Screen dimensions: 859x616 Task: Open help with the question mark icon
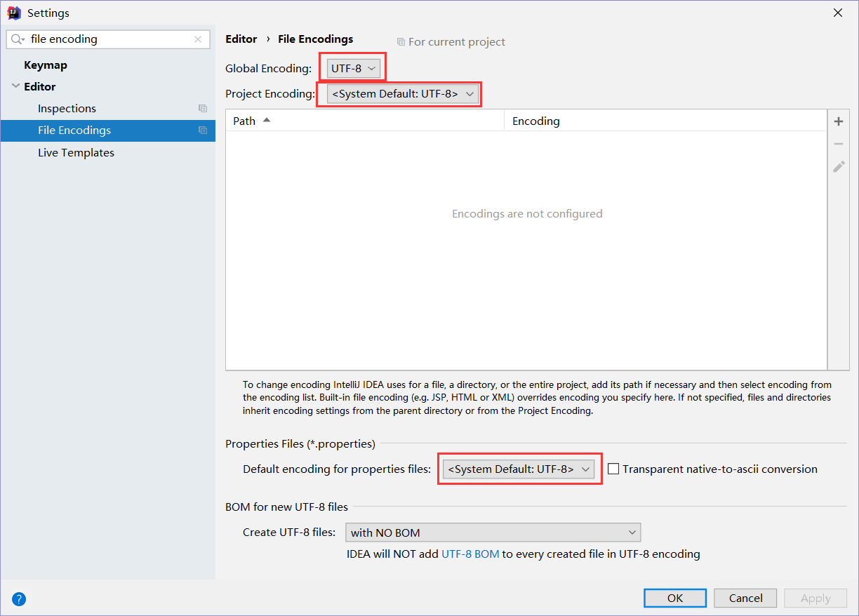(x=19, y=598)
